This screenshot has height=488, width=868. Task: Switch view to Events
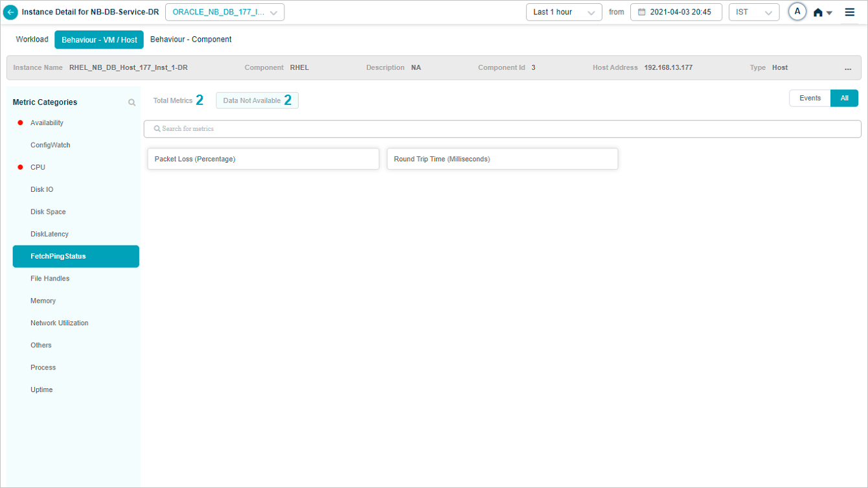(x=810, y=99)
